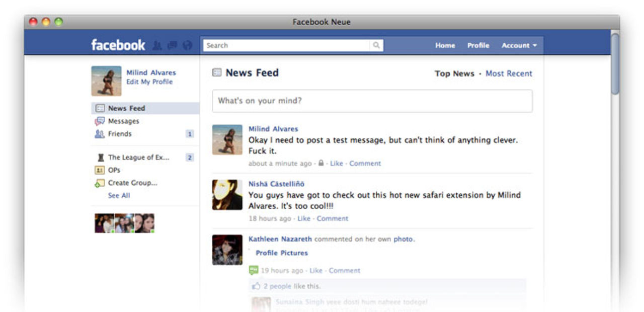Check notifications via the globe icon

pos(187,45)
